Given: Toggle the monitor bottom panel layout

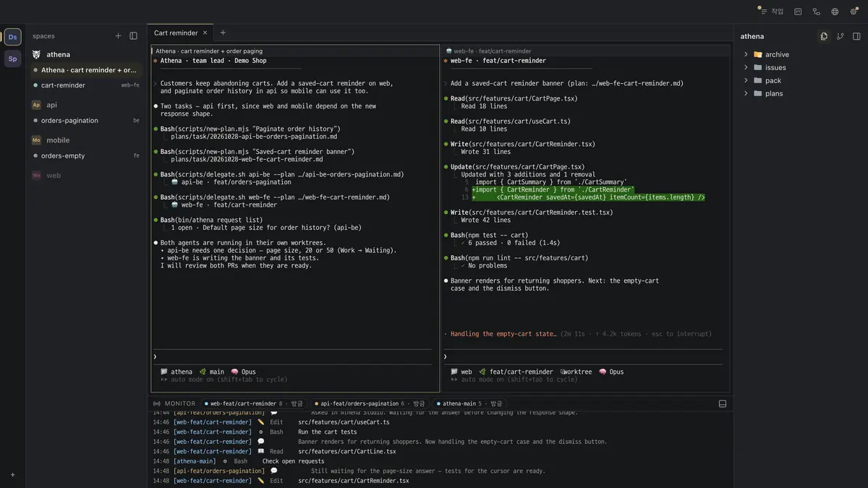Looking at the screenshot, I should tap(723, 403).
